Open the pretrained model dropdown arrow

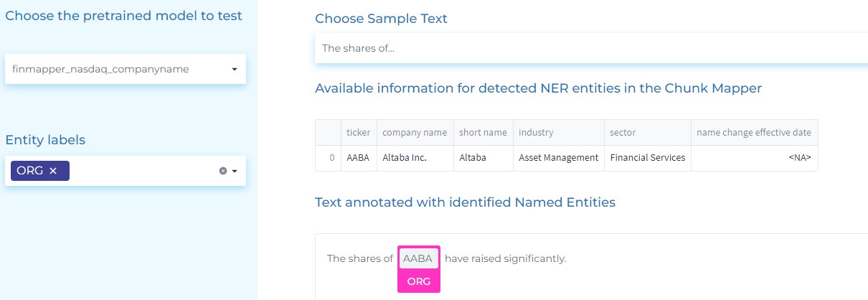pos(235,70)
